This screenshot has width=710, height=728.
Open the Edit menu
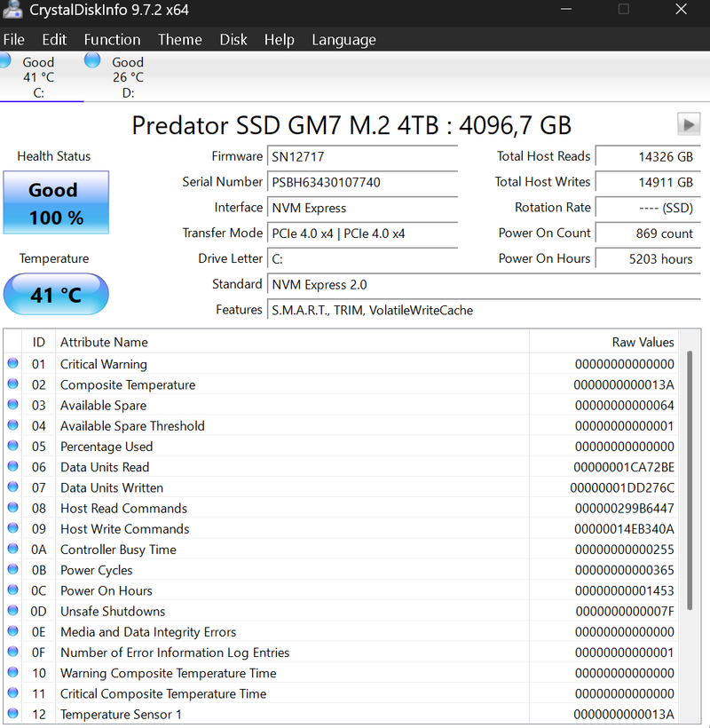54,39
